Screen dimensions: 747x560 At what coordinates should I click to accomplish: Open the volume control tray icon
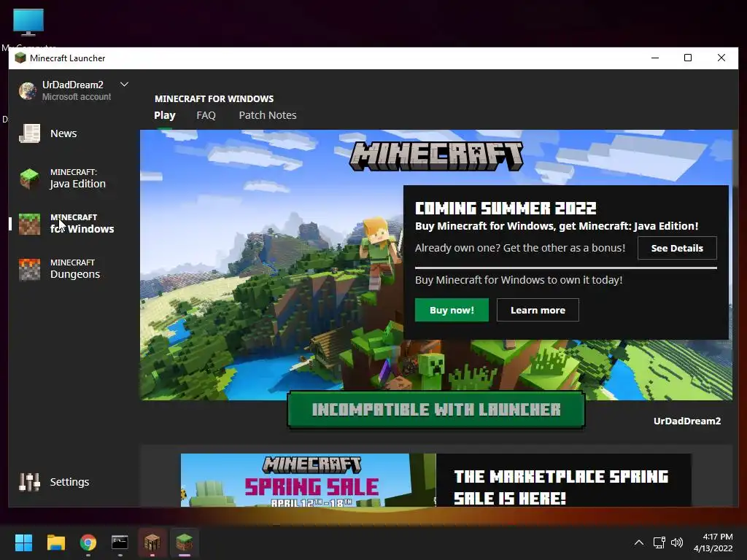pyautogui.click(x=676, y=542)
